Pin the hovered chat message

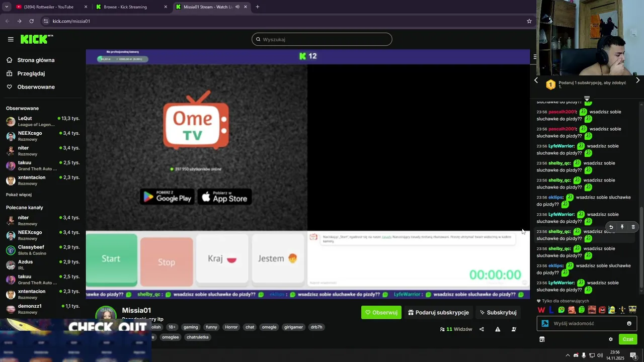point(622,227)
